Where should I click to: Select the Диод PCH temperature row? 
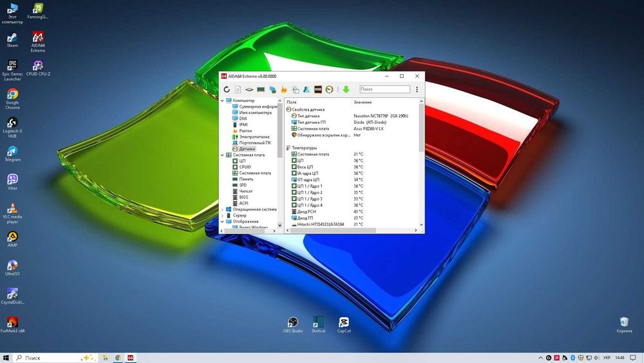351,211
